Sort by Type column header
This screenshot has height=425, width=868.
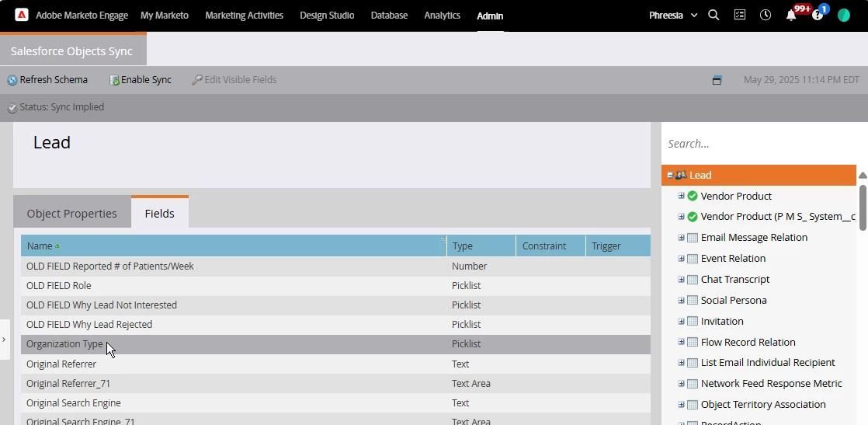click(481, 246)
